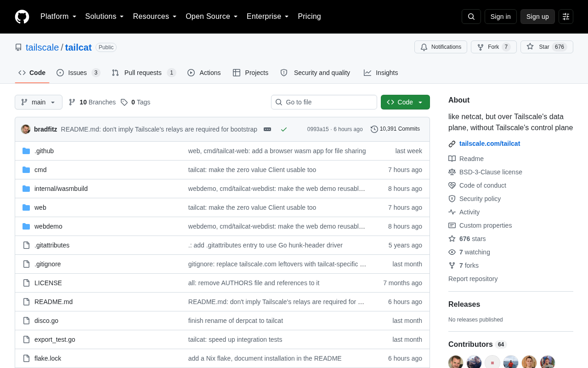This screenshot has width=588, height=368.
Task: Open the Pull requests tab
Action: pos(144,73)
